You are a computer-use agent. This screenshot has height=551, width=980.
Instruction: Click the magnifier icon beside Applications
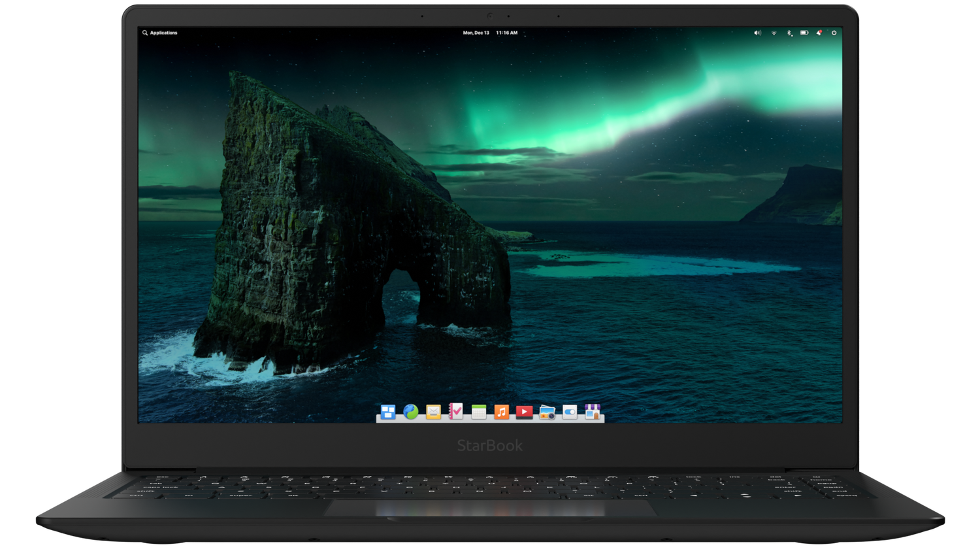pyautogui.click(x=145, y=33)
